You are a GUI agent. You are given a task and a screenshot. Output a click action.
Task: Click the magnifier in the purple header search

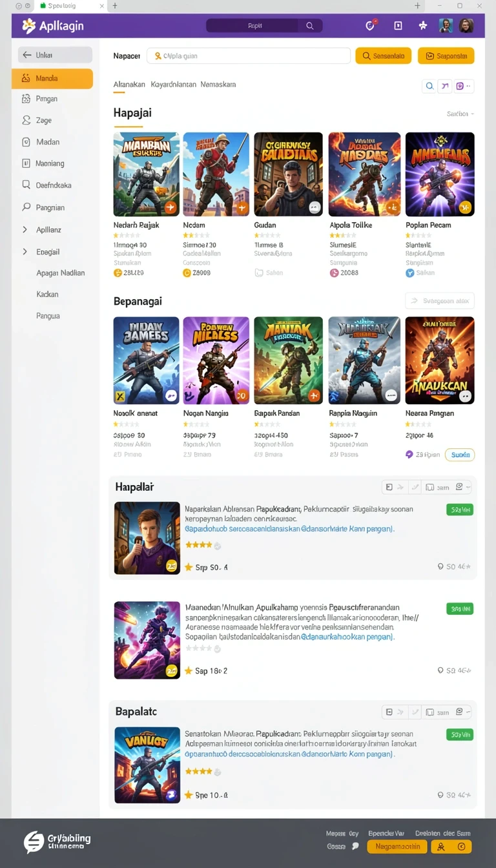310,26
